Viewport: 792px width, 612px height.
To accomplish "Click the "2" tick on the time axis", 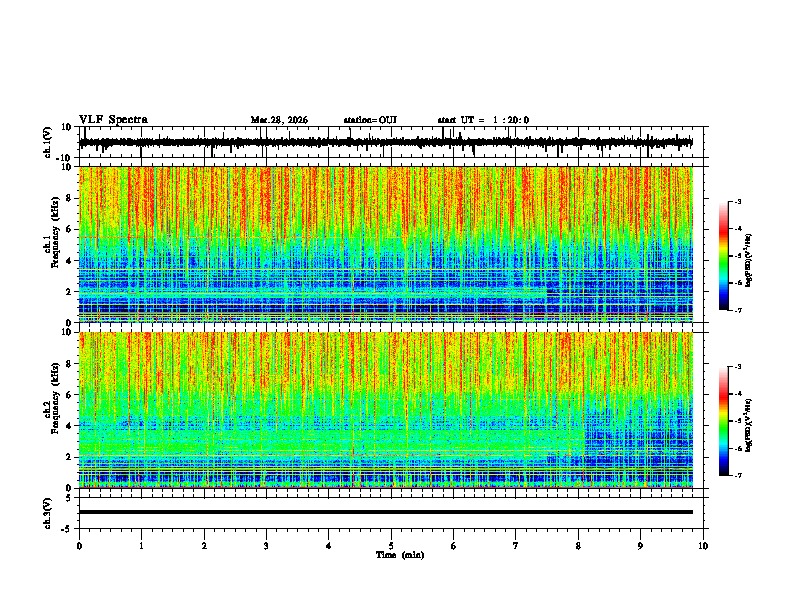I will (x=204, y=546).
